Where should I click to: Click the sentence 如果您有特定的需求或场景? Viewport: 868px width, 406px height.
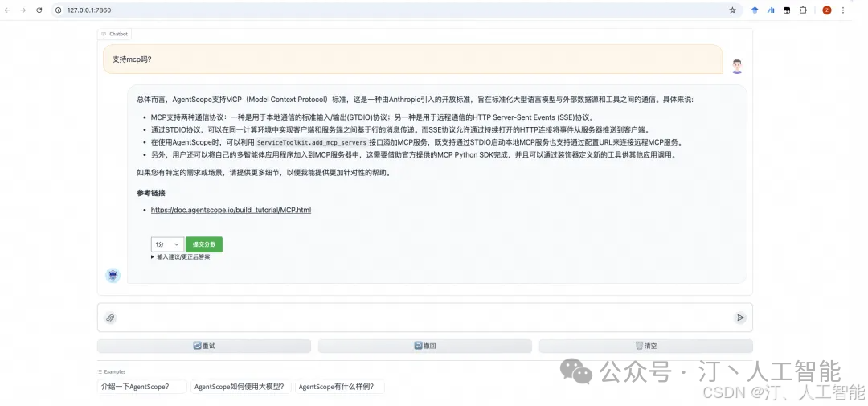(264, 172)
